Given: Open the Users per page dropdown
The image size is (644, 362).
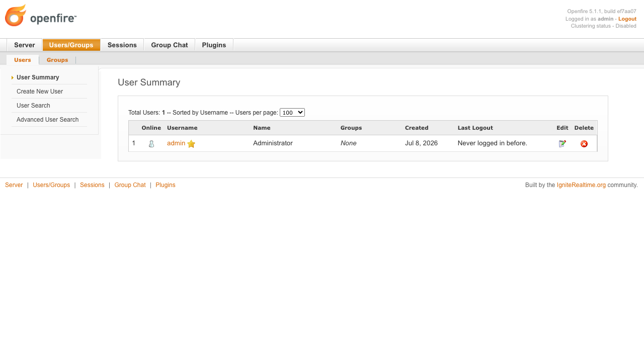Looking at the screenshot, I should [x=292, y=113].
